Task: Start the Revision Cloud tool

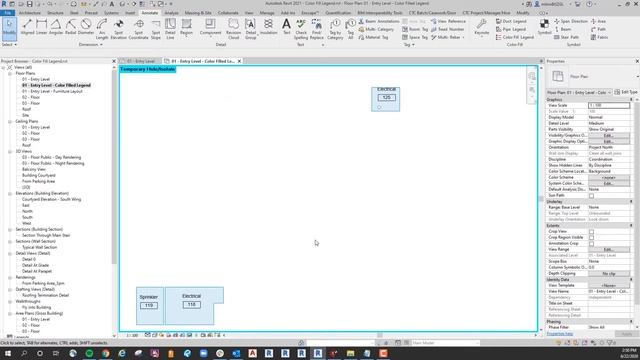Action: point(233,29)
